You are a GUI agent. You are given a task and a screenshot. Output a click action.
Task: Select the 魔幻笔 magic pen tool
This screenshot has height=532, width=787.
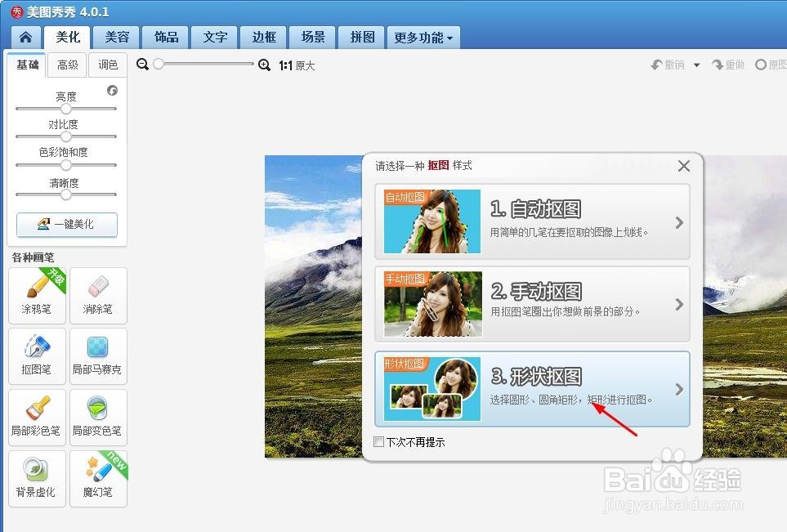[98, 479]
